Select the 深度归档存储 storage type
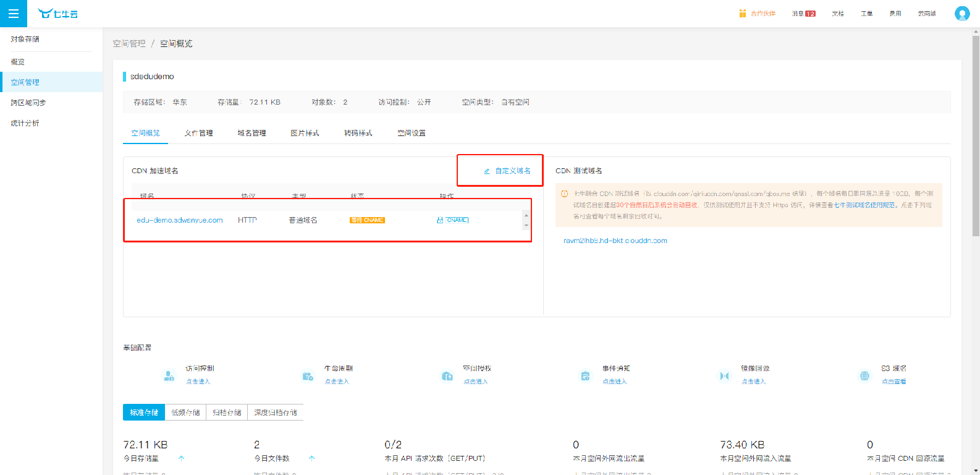980x475 pixels. (x=276, y=413)
